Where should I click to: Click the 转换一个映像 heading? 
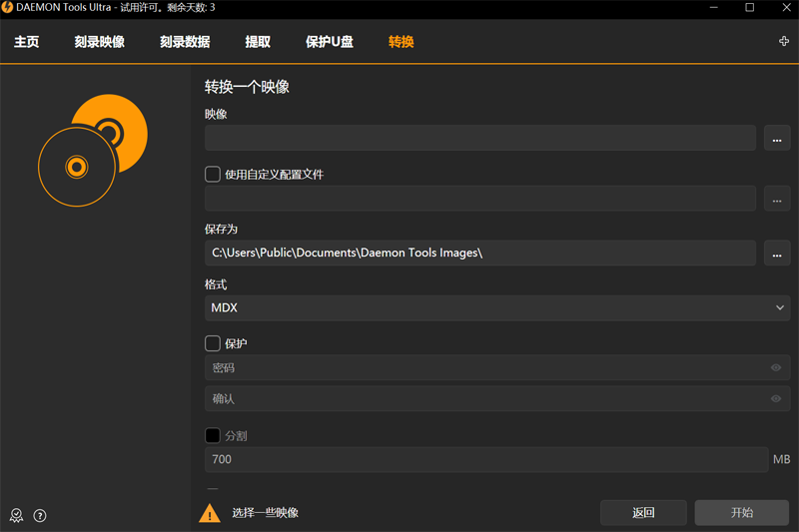coord(247,87)
